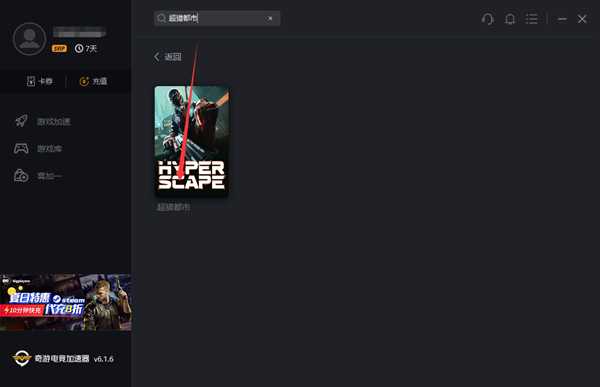Open the 充值 recharge page
Image resolution: width=600 pixels, height=387 pixels.
click(x=93, y=81)
